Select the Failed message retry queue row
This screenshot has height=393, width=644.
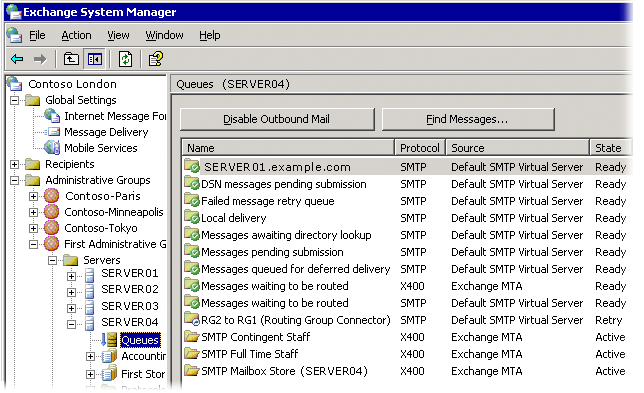tap(407, 201)
